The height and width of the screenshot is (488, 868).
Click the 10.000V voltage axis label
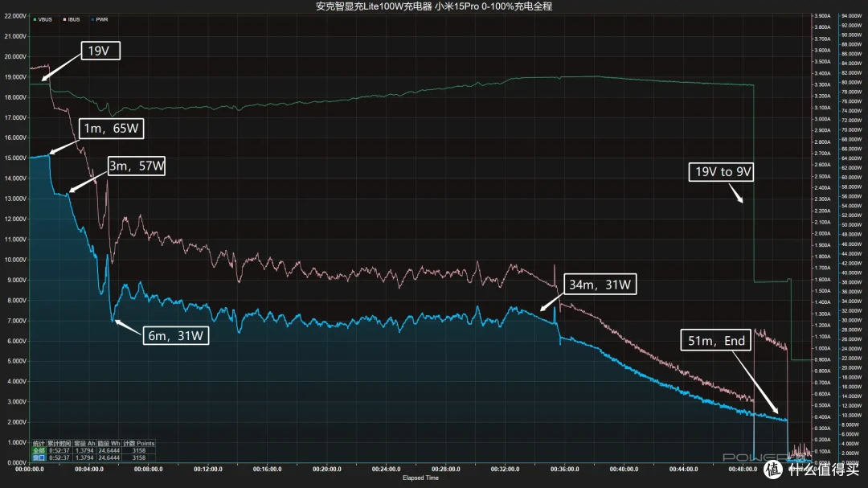15,260
